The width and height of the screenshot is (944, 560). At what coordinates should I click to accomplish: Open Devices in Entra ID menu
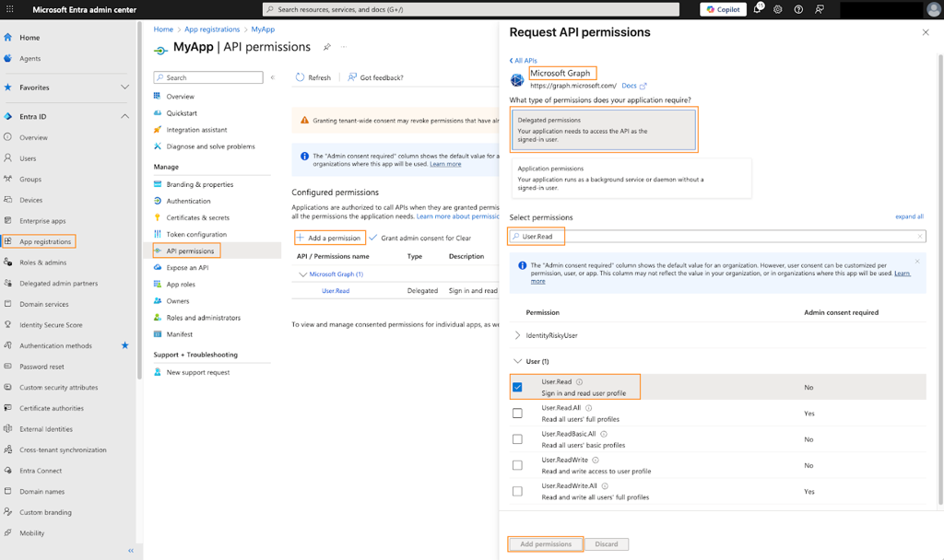[x=30, y=200]
